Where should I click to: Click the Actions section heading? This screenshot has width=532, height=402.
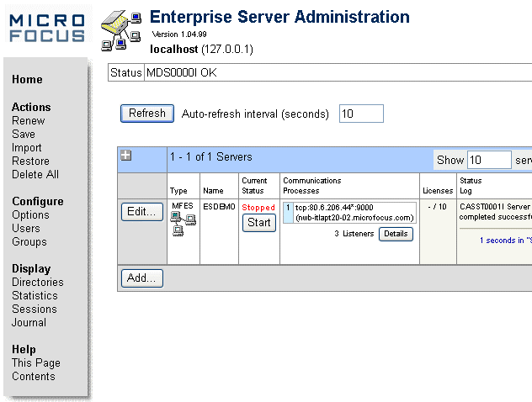click(x=31, y=107)
